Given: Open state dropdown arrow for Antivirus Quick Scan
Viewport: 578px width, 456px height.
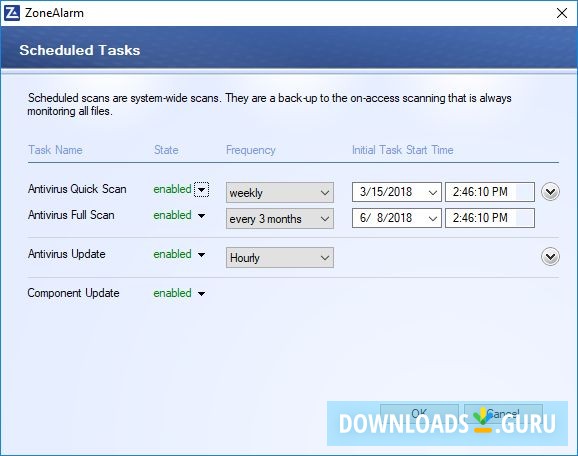Looking at the screenshot, I should [201, 190].
